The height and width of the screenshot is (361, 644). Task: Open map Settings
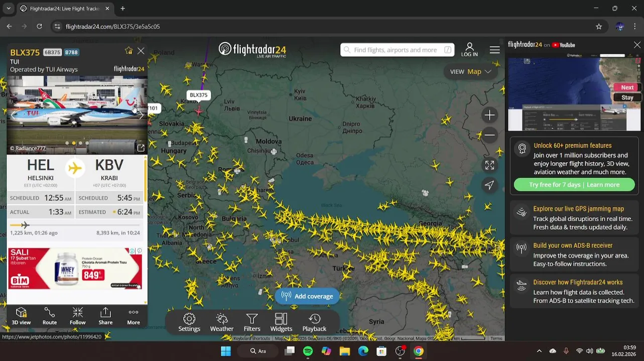point(189,323)
